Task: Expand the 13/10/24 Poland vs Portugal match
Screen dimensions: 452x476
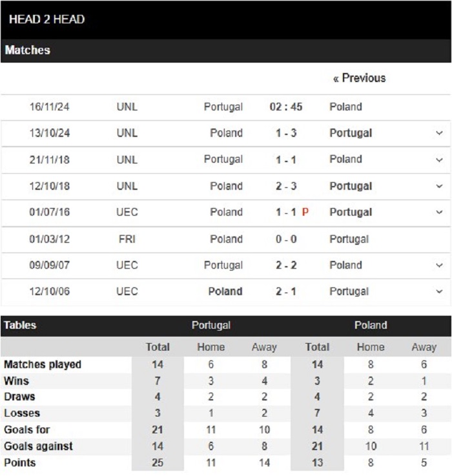Action: pos(439,133)
